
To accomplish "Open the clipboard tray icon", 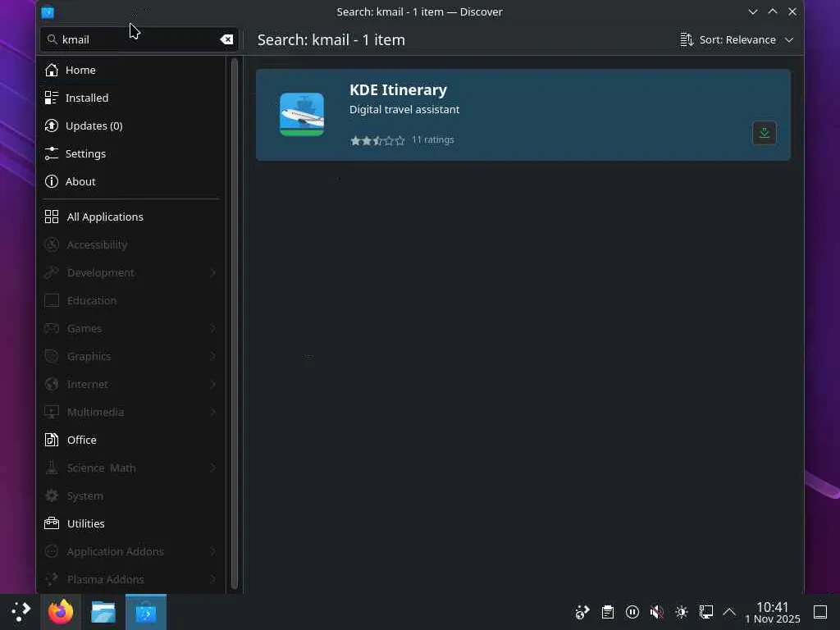I will (x=608, y=612).
